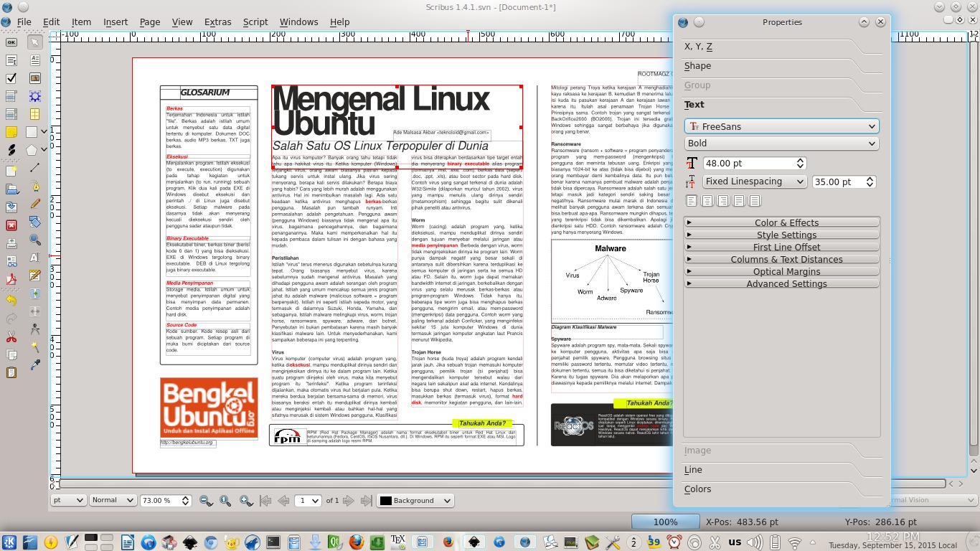980x551 pixels.
Task: Open the Bold font style dropdown
Action: coord(781,143)
